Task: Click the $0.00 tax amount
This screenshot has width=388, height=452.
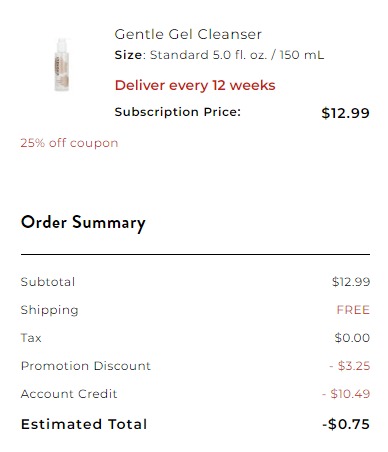Action: click(352, 338)
